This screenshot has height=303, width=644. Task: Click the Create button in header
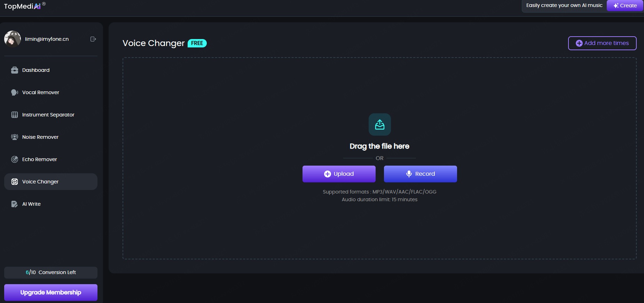tap(625, 6)
